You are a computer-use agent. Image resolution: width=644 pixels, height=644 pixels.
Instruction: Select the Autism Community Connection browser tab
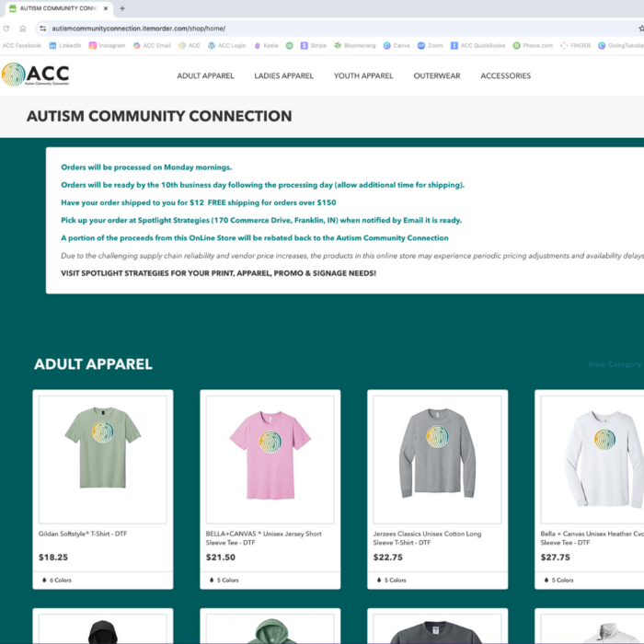(x=57, y=8)
